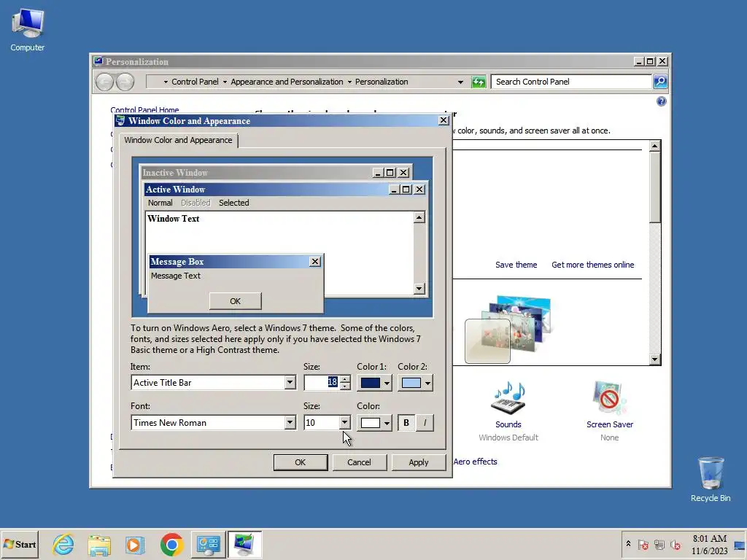Open Windows Explorer folder in taskbar
The image size is (747, 560).
tap(99, 544)
